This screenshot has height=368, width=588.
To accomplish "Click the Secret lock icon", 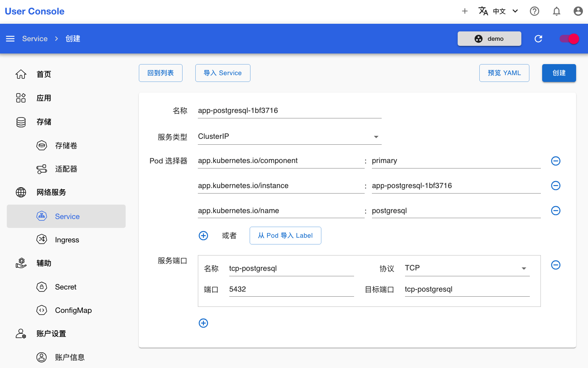I will pos(42,287).
